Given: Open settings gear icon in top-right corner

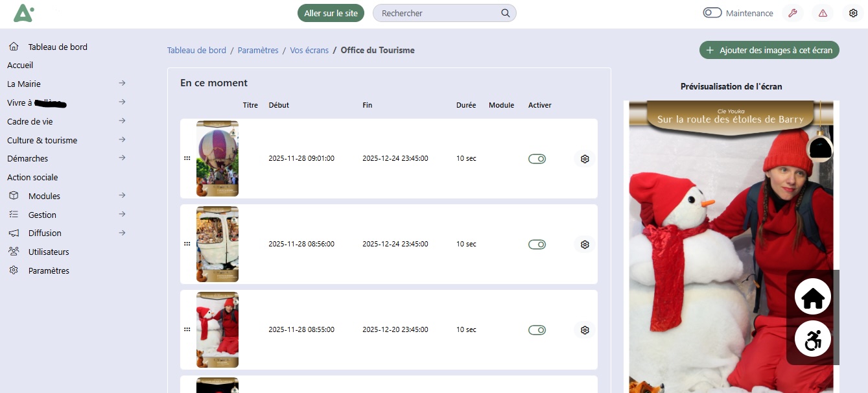Looking at the screenshot, I should [853, 13].
